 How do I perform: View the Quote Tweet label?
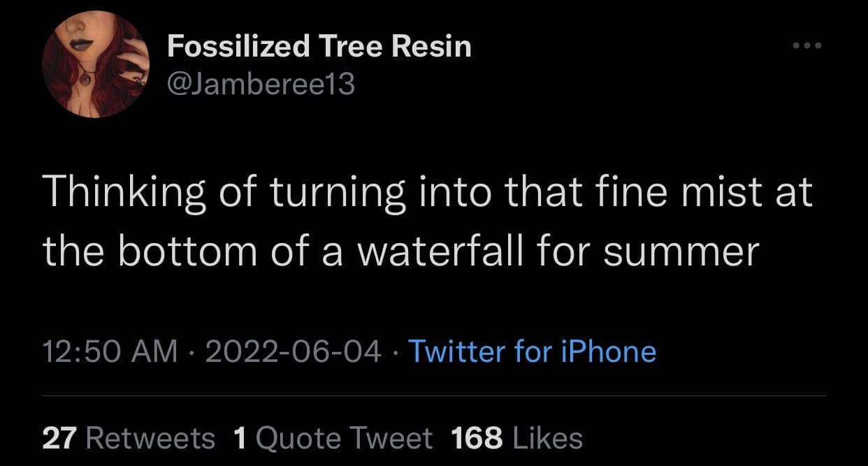pos(345,438)
